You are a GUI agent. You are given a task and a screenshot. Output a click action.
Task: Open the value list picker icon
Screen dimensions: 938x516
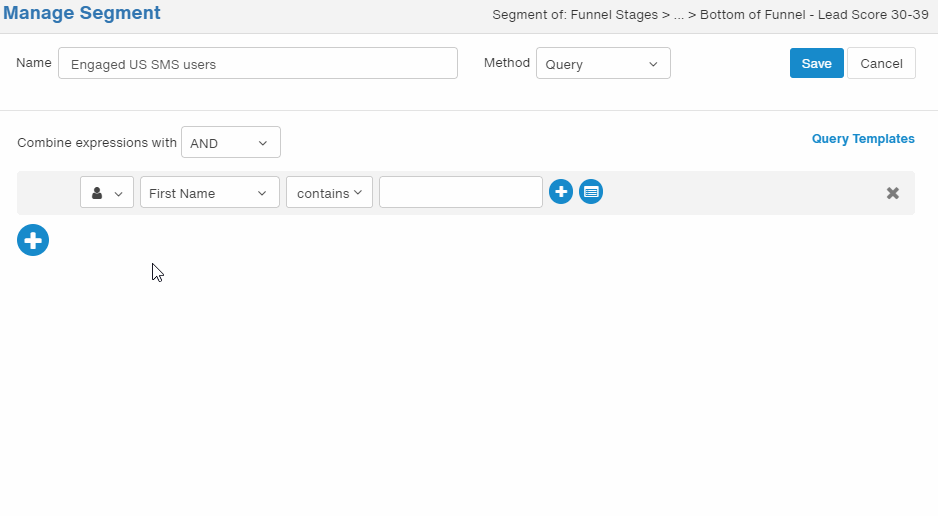(x=591, y=192)
